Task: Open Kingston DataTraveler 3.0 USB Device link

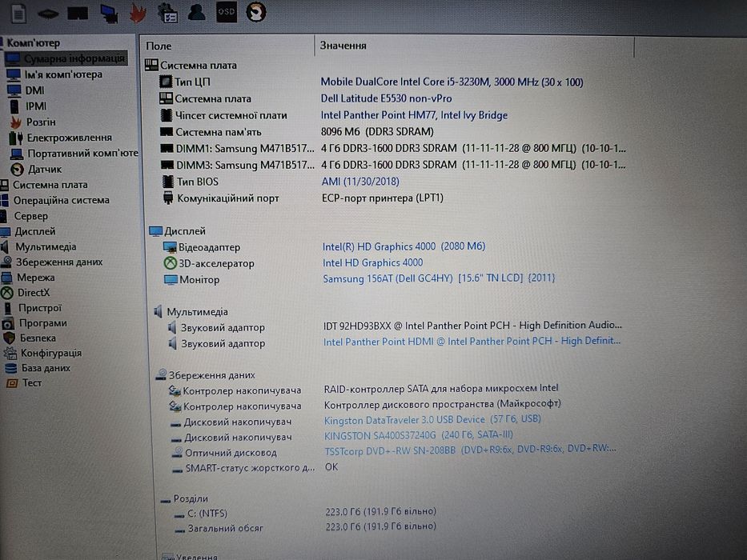Action: coord(432,419)
